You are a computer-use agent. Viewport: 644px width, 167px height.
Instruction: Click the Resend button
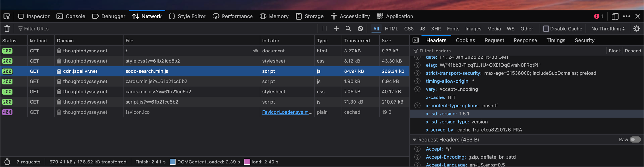(633, 51)
